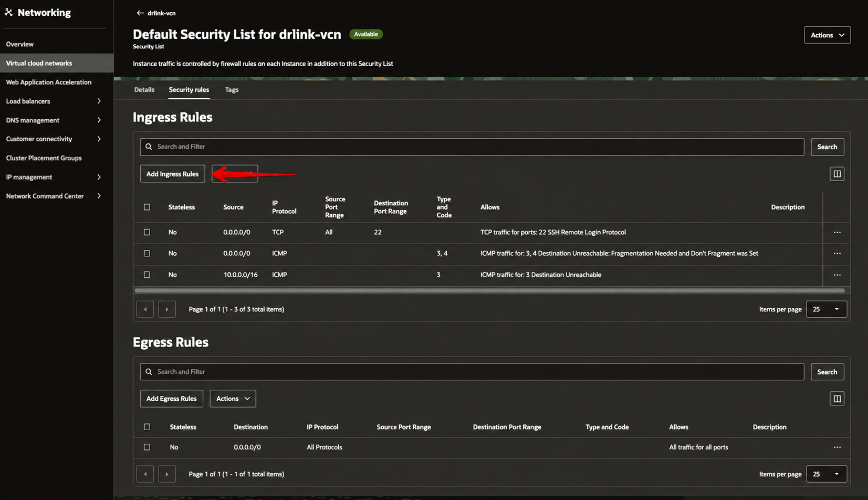
Task: Switch to the Details tab
Action: point(144,90)
